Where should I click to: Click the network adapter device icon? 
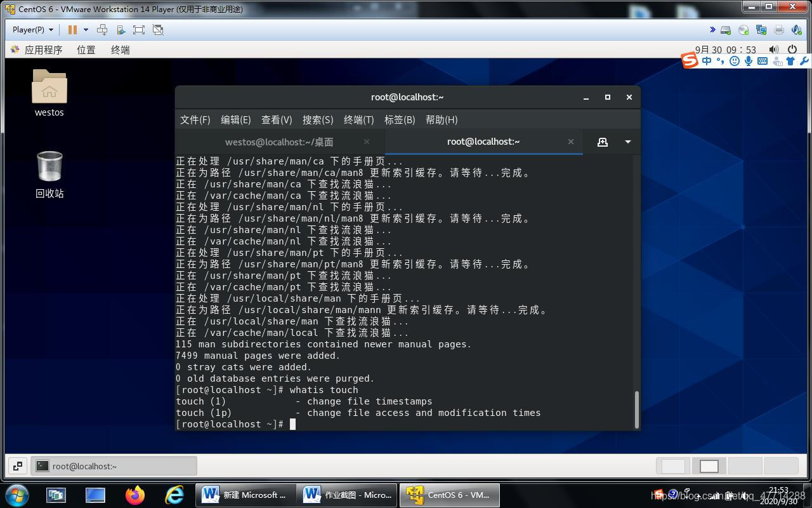(x=761, y=30)
